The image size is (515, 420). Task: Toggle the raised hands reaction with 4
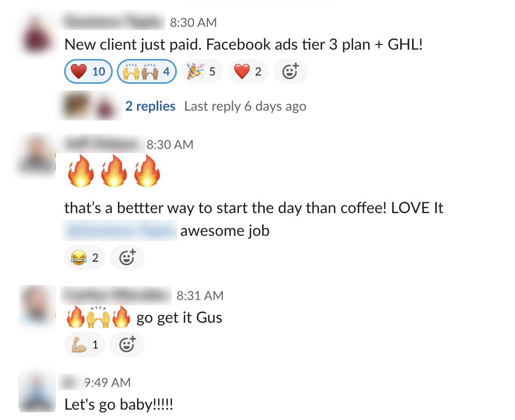coord(147,71)
